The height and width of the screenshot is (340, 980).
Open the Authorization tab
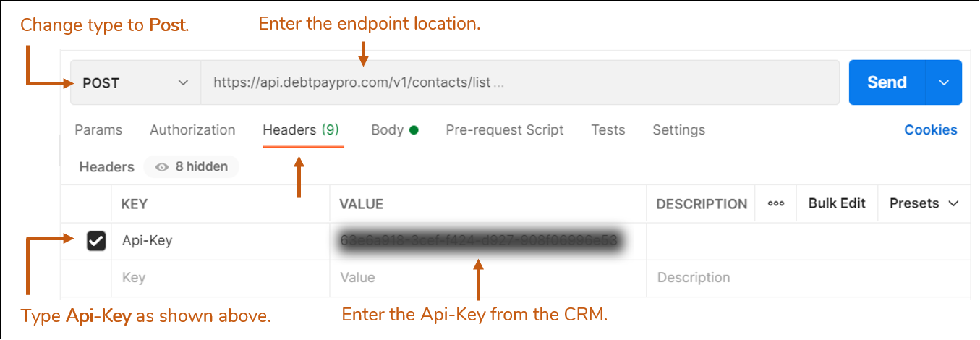[192, 130]
